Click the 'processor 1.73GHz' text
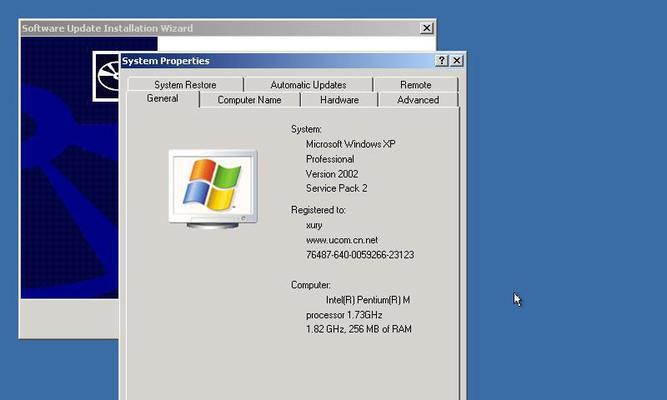Screen dimensions: 667x400 coord(344,315)
